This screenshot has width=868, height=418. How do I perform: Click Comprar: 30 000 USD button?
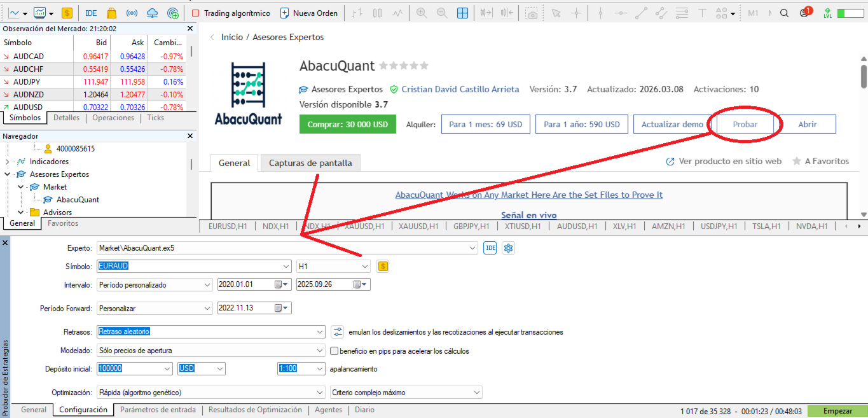pos(348,124)
